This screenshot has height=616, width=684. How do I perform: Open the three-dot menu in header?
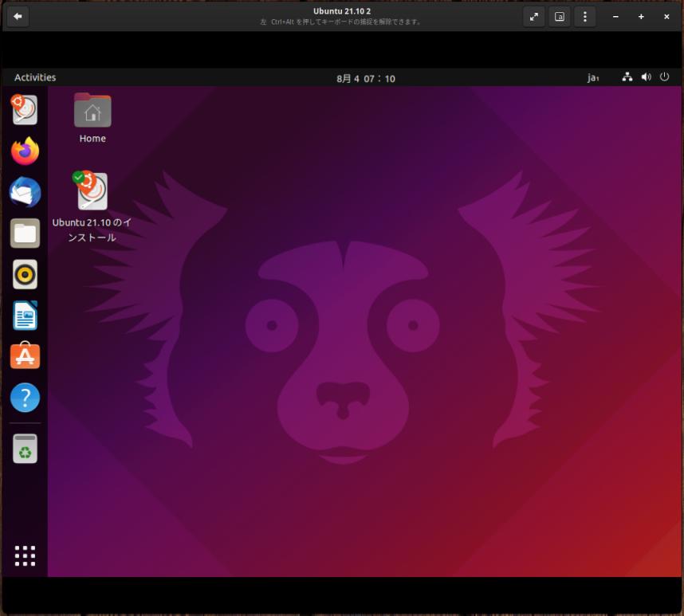pyautogui.click(x=584, y=17)
